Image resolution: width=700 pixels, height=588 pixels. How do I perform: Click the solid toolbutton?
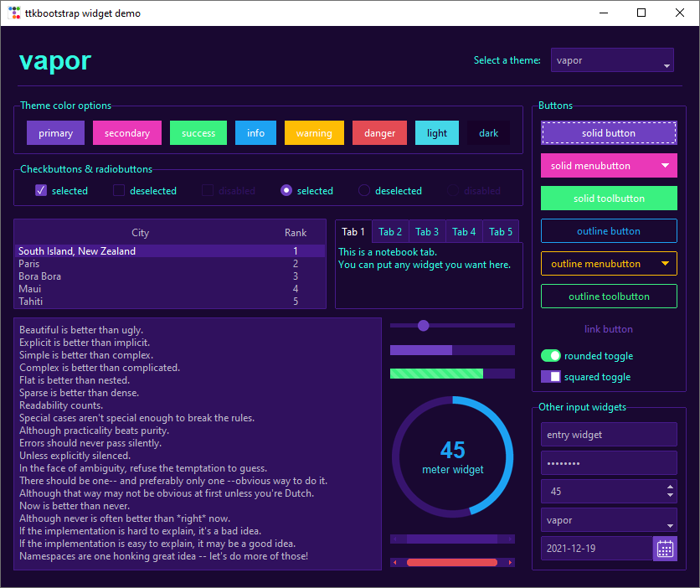click(x=609, y=199)
